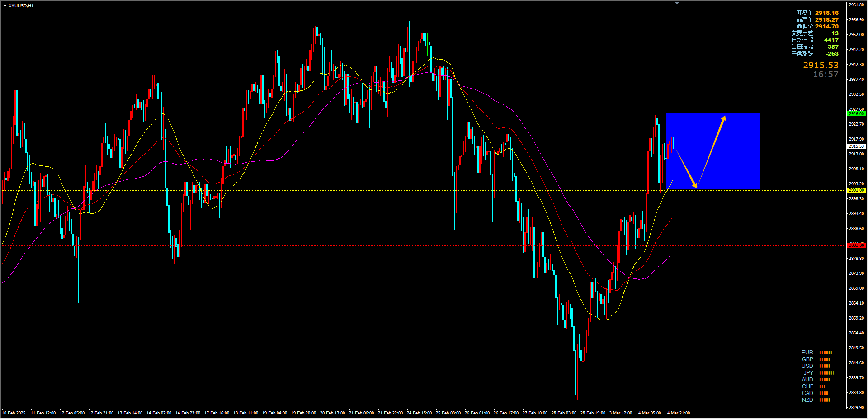Click the 2898.30 price scale value
This screenshot has width=868, height=419.
(857, 199)
